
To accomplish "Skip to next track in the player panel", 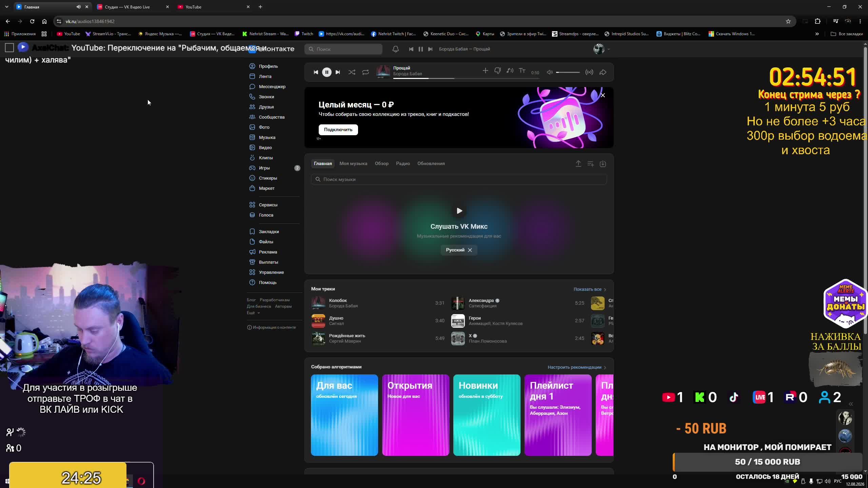I will (x=338, y=72).
